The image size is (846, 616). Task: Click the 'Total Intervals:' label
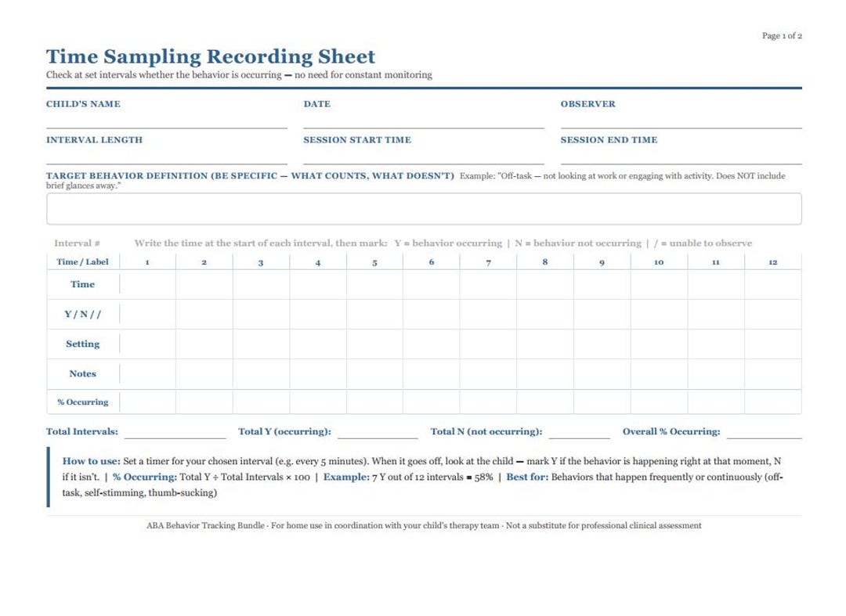point(82,432)
